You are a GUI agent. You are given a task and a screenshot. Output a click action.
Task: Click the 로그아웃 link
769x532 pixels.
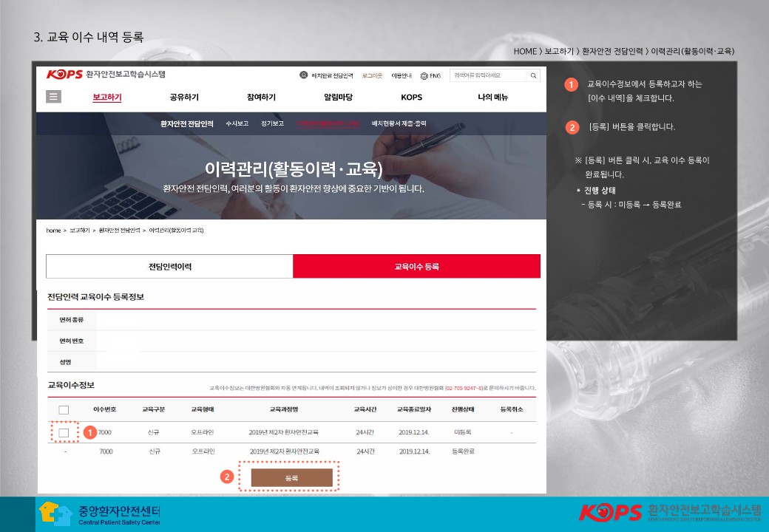[x=372, y=75]
